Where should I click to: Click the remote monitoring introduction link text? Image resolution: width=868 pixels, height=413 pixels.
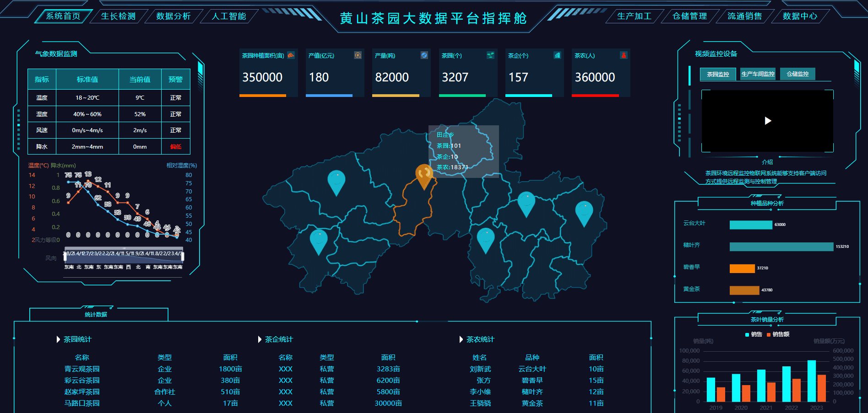coord(765,177)
